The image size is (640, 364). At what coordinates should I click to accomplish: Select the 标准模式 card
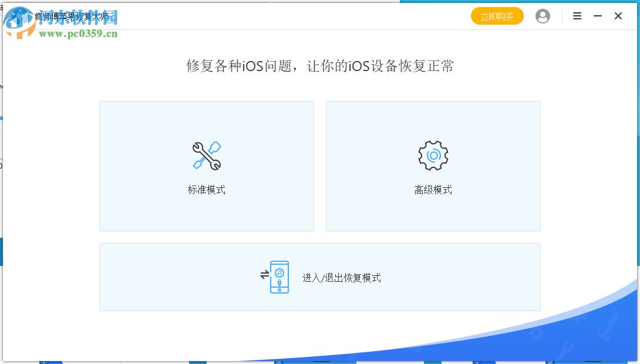tap(207, 166)
